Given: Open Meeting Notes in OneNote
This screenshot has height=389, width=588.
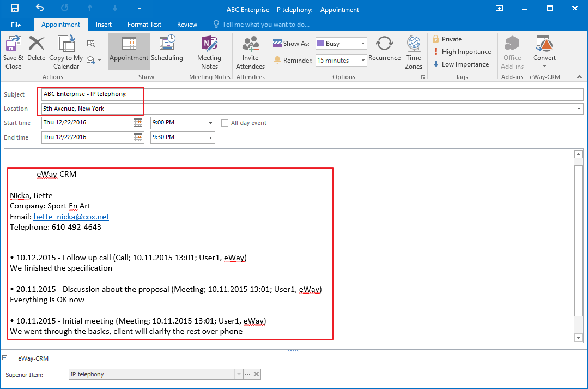Looking at the screenshot, I should pyautogui.click(x=209, y=52).
